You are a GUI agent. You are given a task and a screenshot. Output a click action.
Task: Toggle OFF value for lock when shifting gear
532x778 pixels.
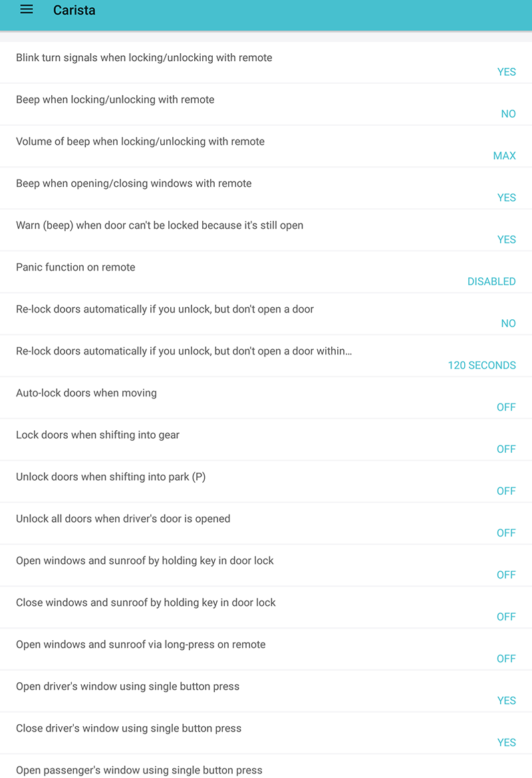(x=506, y=449)
